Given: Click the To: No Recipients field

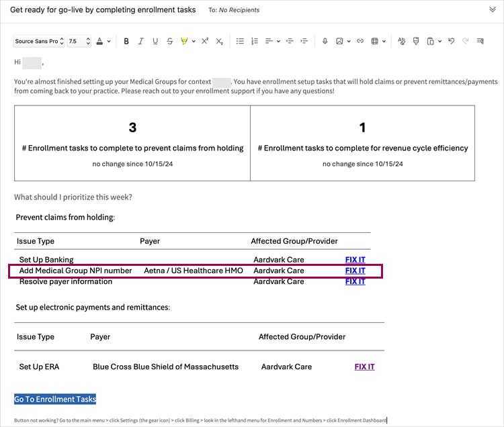Looking at the screenshot, I should tap(234, 10).
